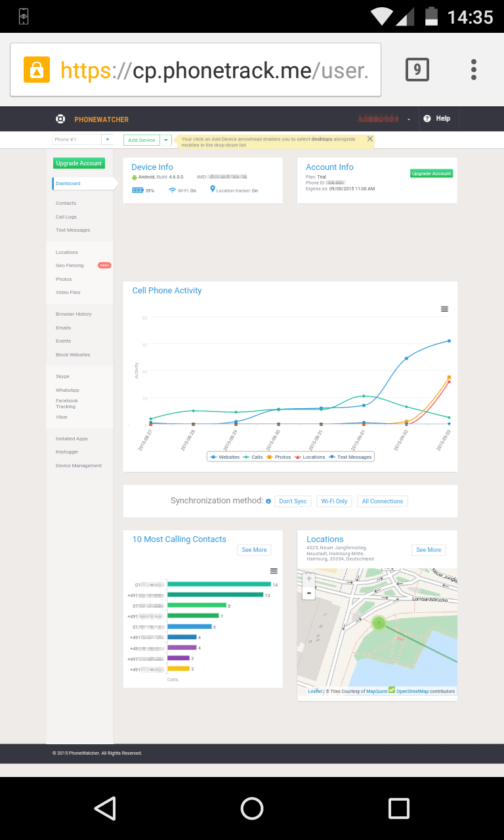
Task: Open the Leaflet attribution link
Action: point(316,691)
